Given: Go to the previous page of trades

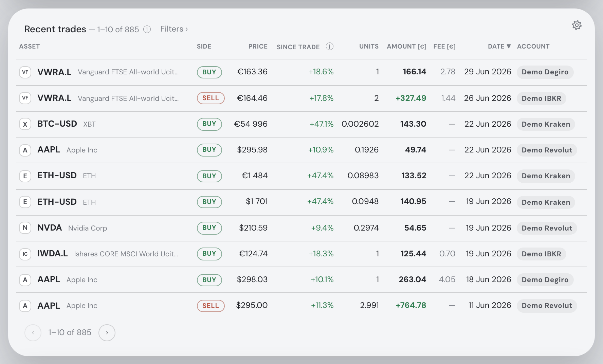Looking at the screenshot, I should [x=33, y=333].
